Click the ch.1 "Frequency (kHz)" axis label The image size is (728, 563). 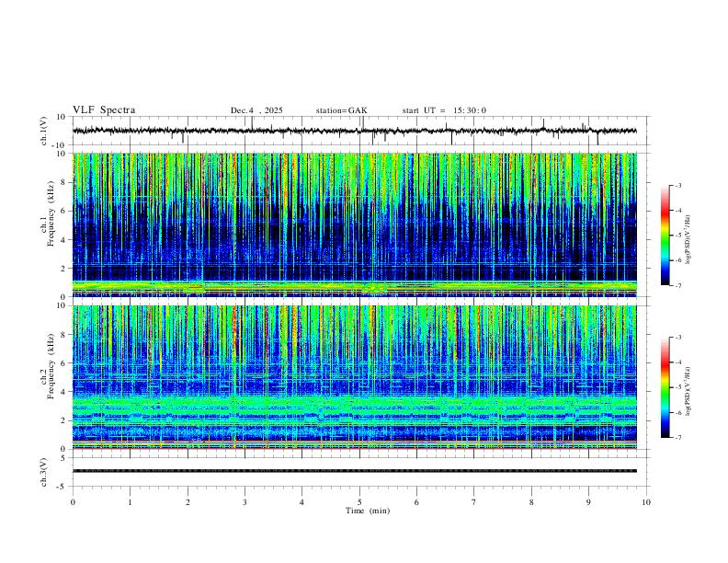[x=51, y=215]
